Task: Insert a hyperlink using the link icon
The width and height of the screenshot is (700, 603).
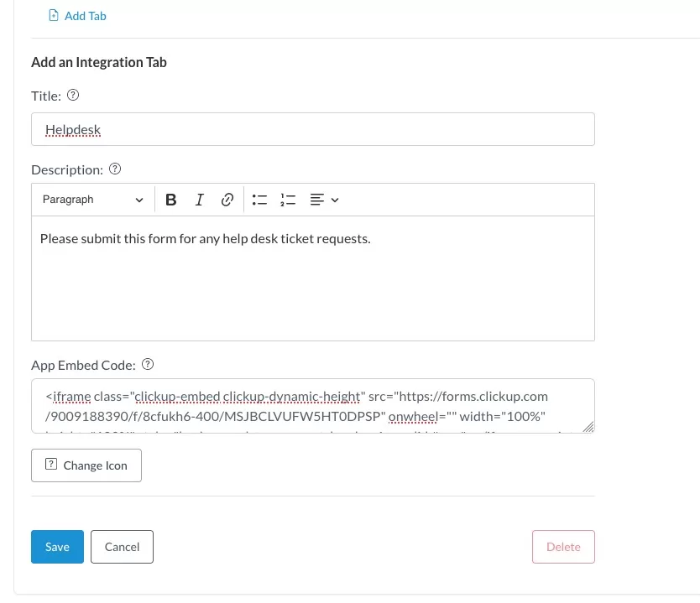Action: click(227, 200)
